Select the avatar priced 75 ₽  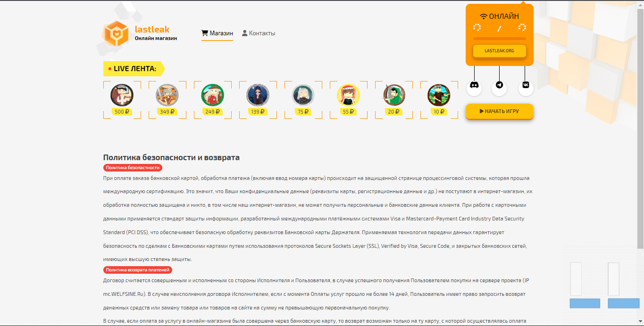303,95
